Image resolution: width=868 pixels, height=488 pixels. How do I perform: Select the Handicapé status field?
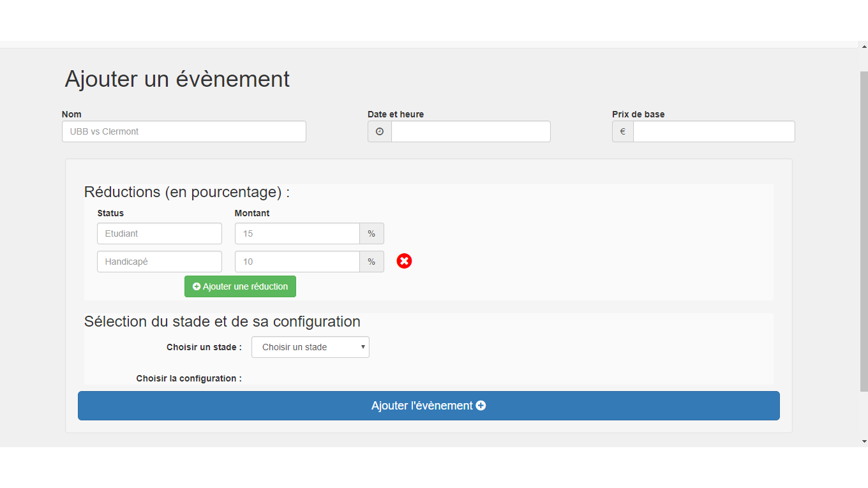(x=160, y=262)
